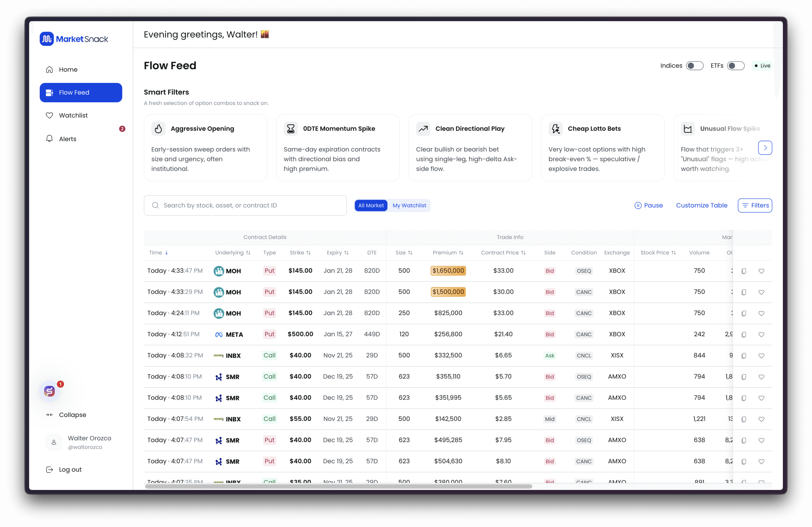
Task: Switch to My Watchlist tab
Action: [x=409, y=206]
